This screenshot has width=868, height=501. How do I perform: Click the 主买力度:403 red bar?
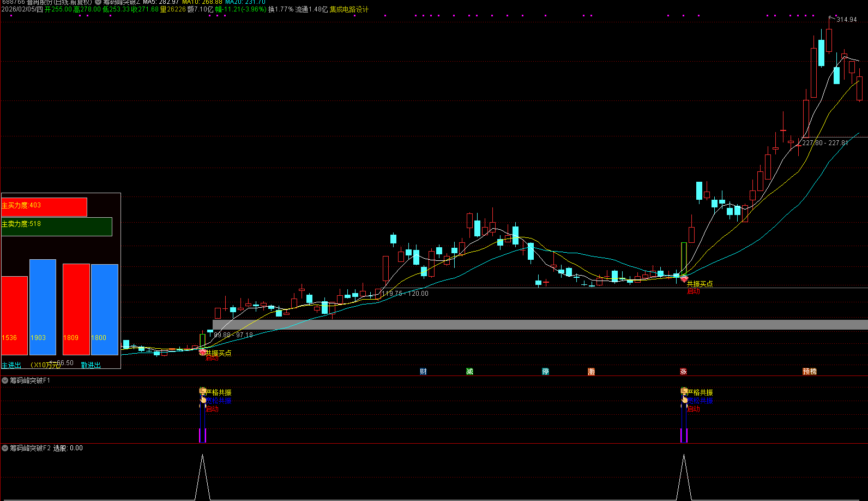coord(44,207)
